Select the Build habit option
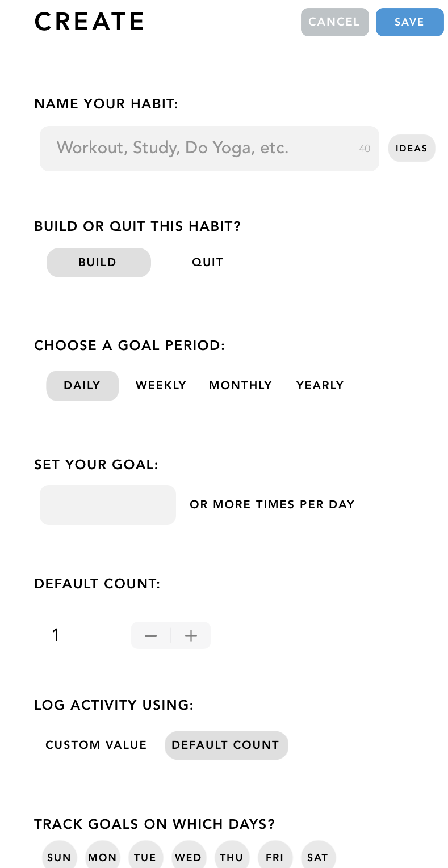The image size is (448, 868). point(98,263)
